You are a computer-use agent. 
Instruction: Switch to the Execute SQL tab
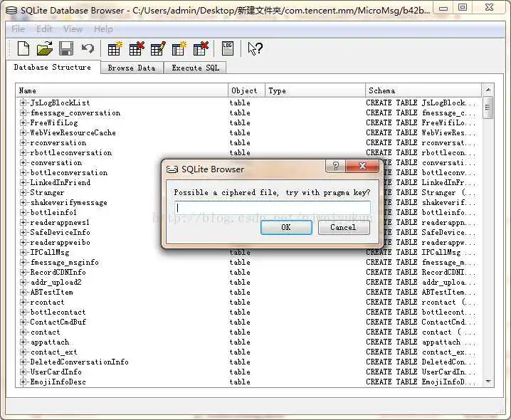tap(195, 68)
